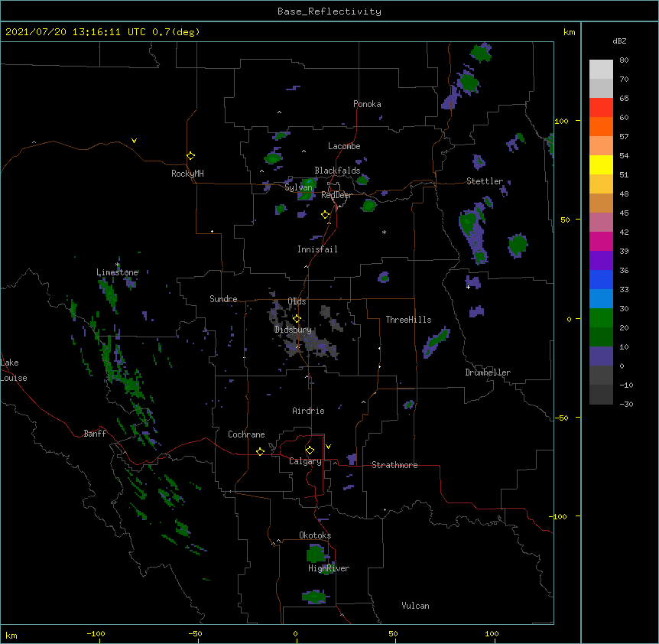Click the Cochrane label
The image size is (659, 644).
[246, 434]
